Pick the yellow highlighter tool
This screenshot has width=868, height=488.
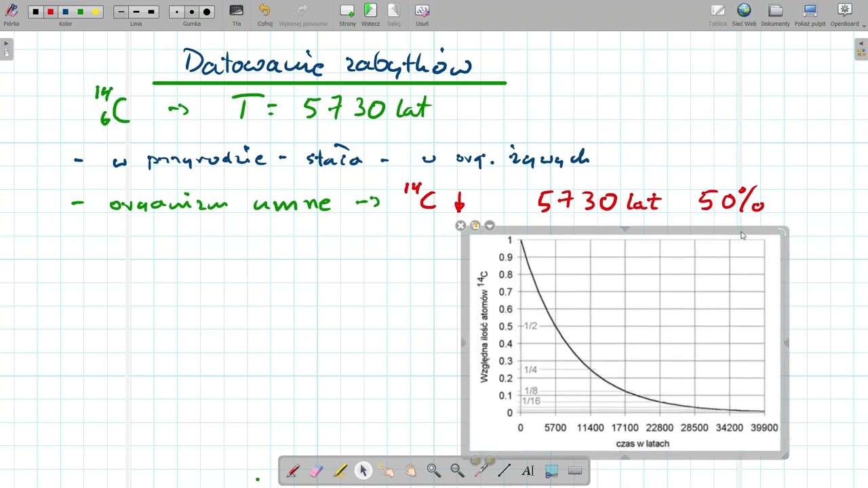pyautogui.click(x=340, y=470)
